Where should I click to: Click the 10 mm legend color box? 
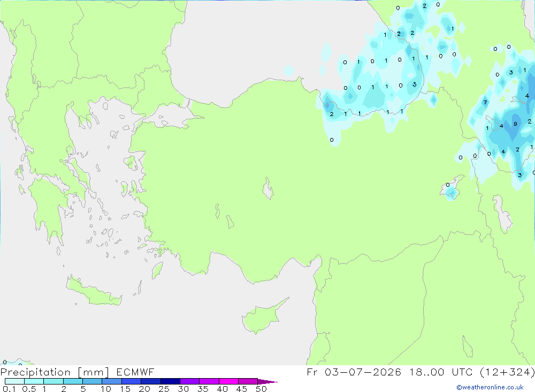112,381
